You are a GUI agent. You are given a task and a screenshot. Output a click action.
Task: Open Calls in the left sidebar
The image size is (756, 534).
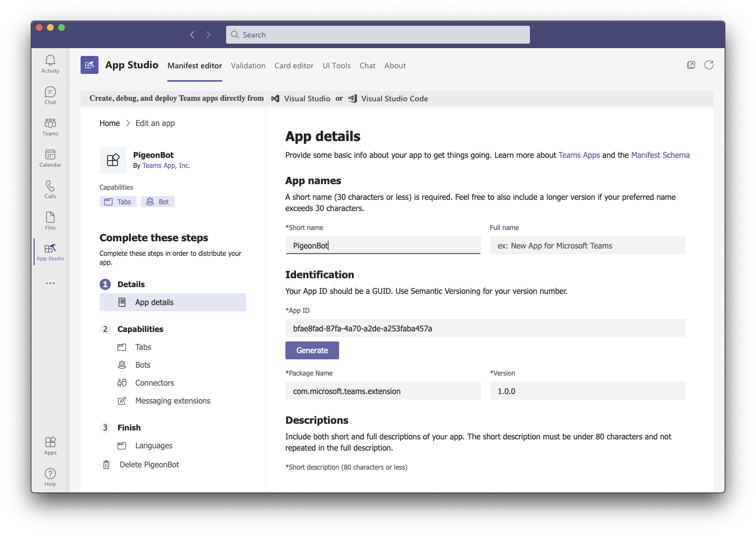[50, 189]
